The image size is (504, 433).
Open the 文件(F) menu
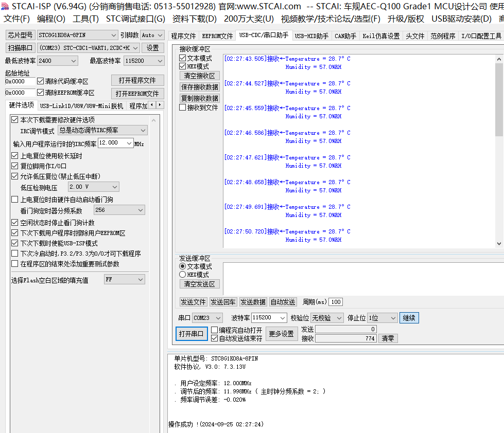(x=17, y=19)
